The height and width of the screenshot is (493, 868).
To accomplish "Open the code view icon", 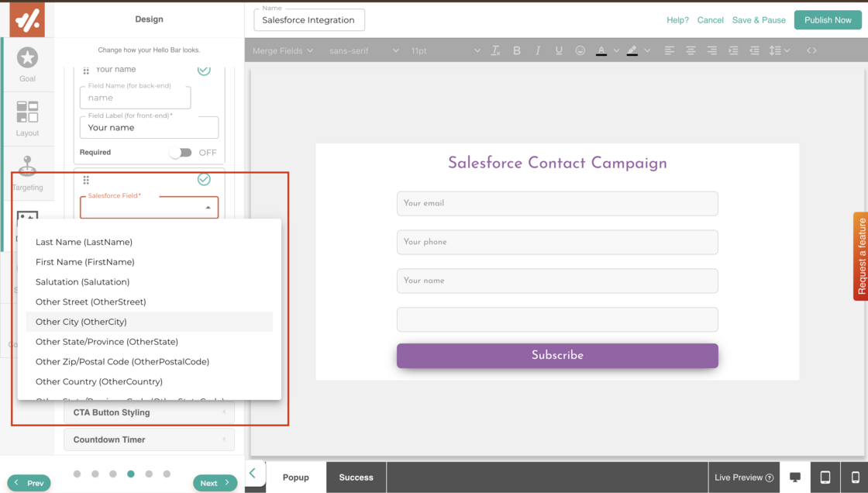I will [x=811, y=50].
